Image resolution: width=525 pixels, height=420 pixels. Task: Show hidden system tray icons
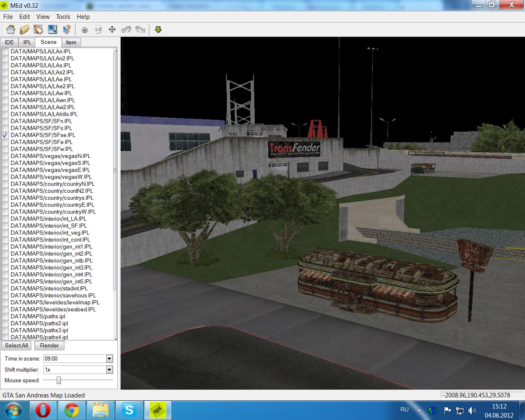[x=419, y=410]
